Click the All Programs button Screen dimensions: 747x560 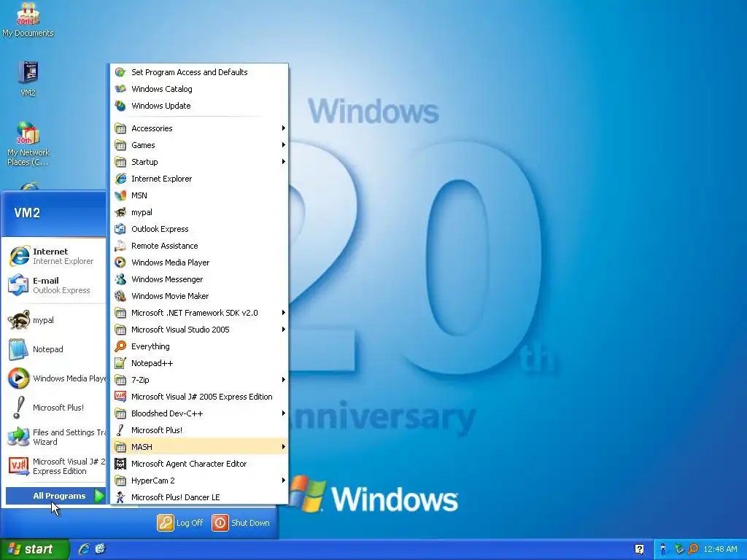(x=55, y=496)
